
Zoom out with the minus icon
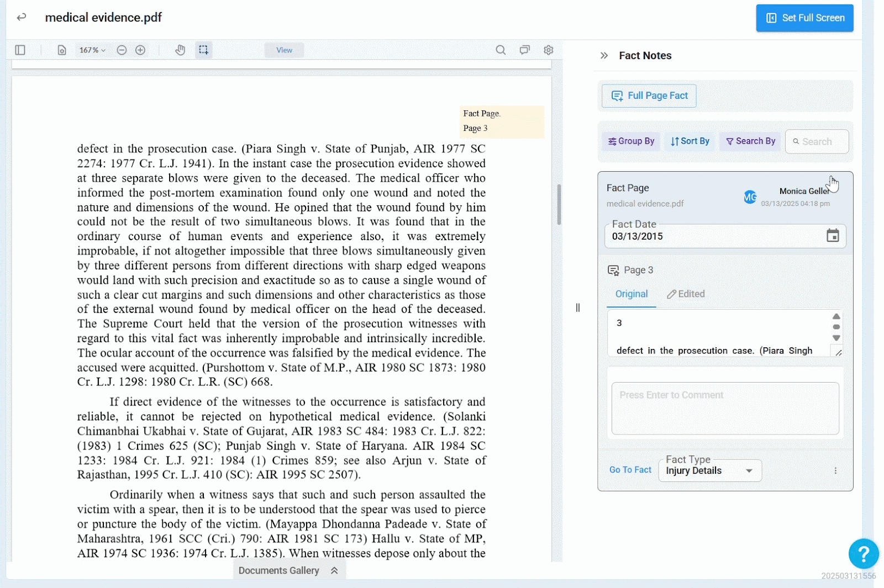point(122,50)
